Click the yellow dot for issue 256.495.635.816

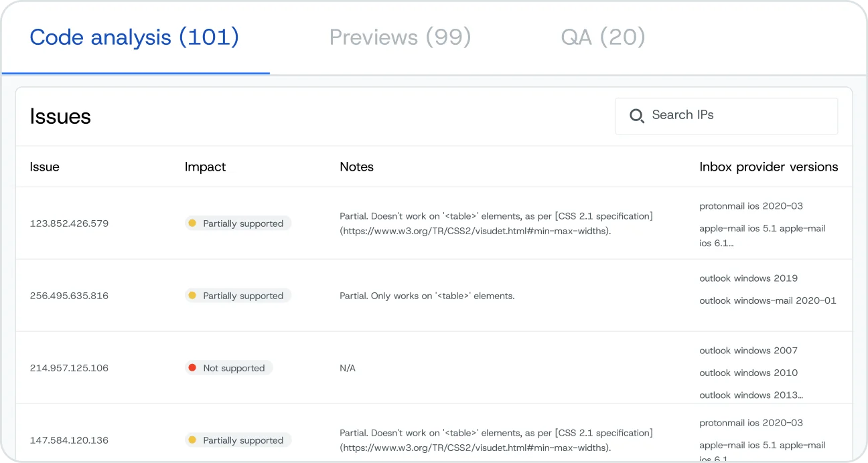tap(192, 296)
